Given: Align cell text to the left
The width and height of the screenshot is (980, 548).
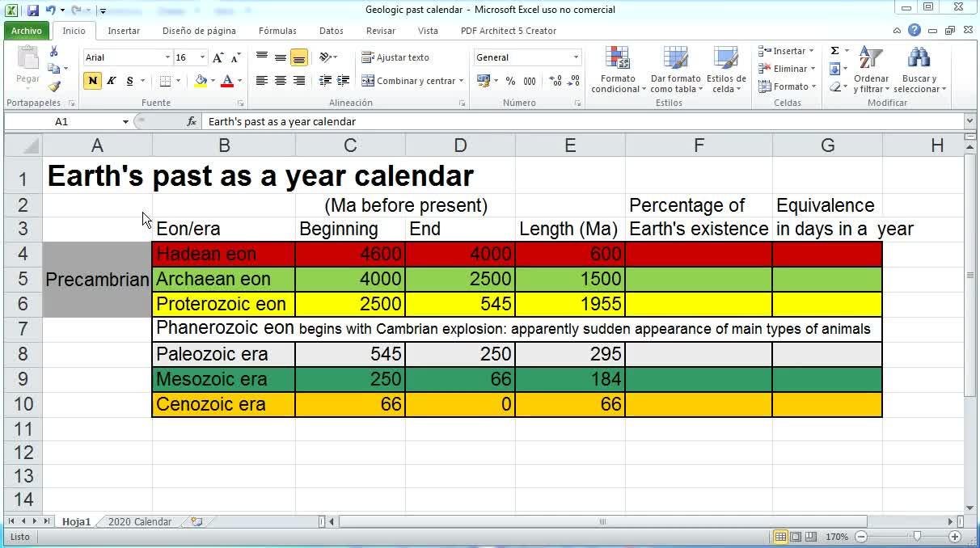Looking at the screenshot, I should [262, 81].
